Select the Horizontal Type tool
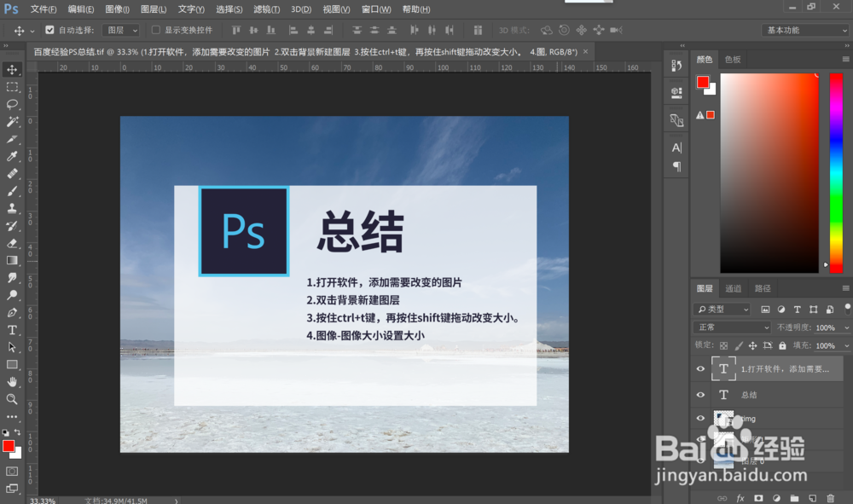853x504 pixels. click(12, 328)
